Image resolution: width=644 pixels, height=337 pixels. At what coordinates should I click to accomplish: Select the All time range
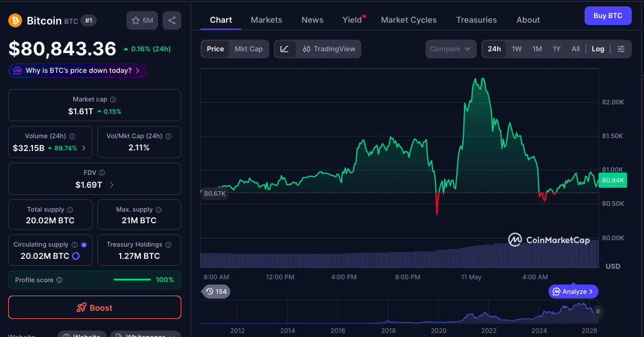point(576,49)
